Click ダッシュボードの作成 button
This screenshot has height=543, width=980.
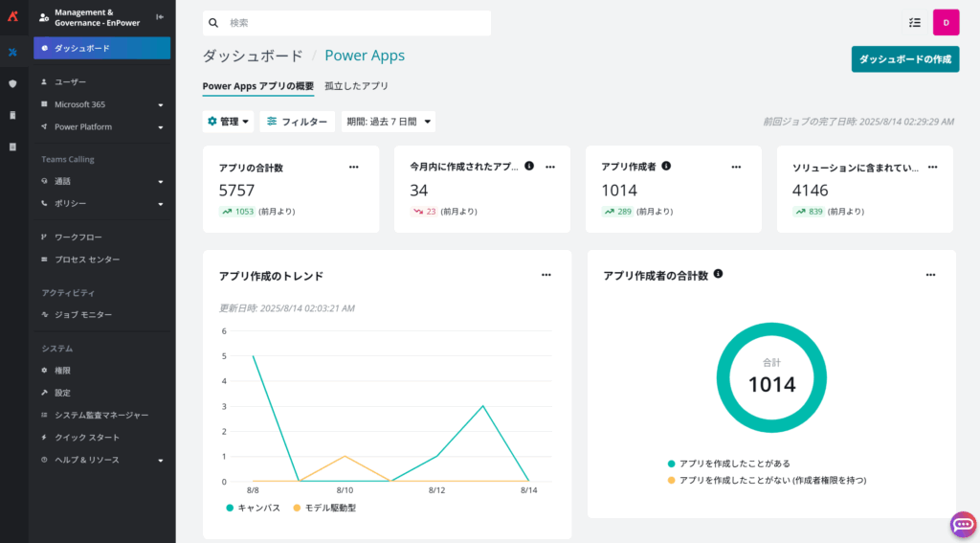click(905, 59)
